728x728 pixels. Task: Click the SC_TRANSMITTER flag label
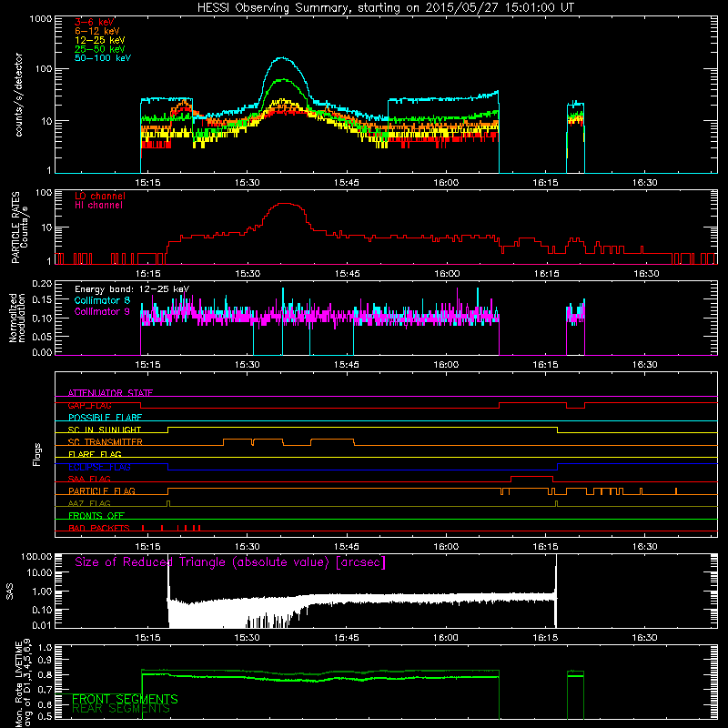pyautogui.click(x=105, y=442)
